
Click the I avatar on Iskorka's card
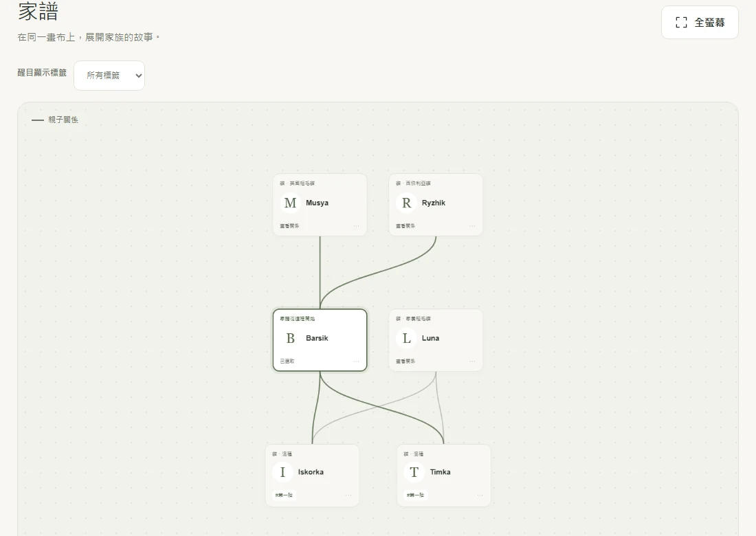282,472
